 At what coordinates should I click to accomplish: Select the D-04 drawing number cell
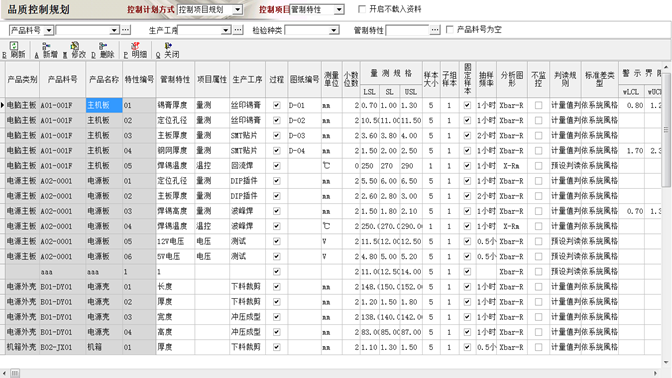tap(304, 150)
